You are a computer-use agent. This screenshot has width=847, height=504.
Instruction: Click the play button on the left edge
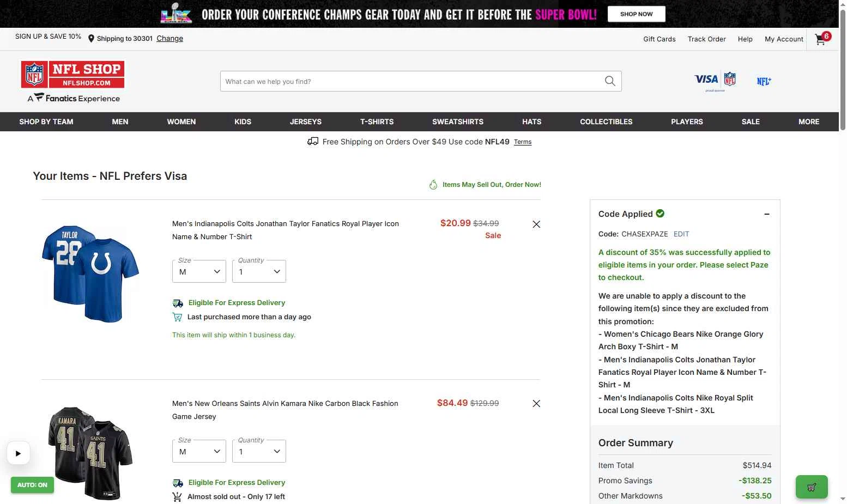tap(18, 453)
